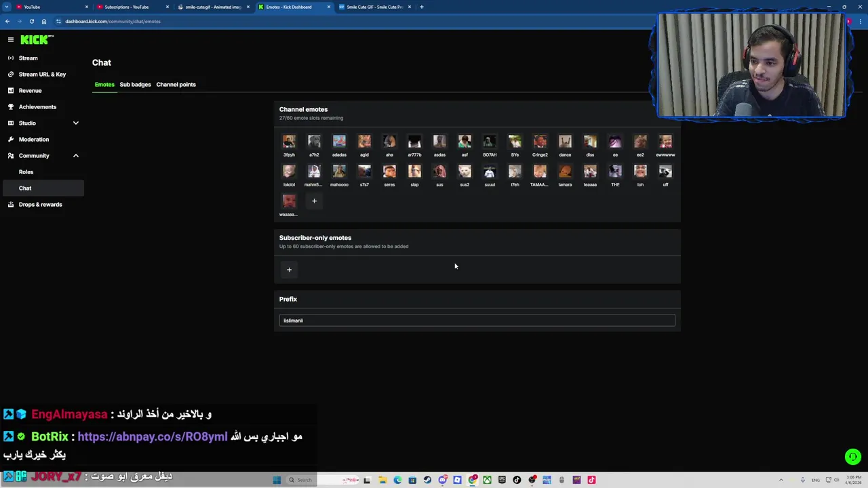868x488 pixels.
Task: Click the Kick logo
Action: point(37,40)
